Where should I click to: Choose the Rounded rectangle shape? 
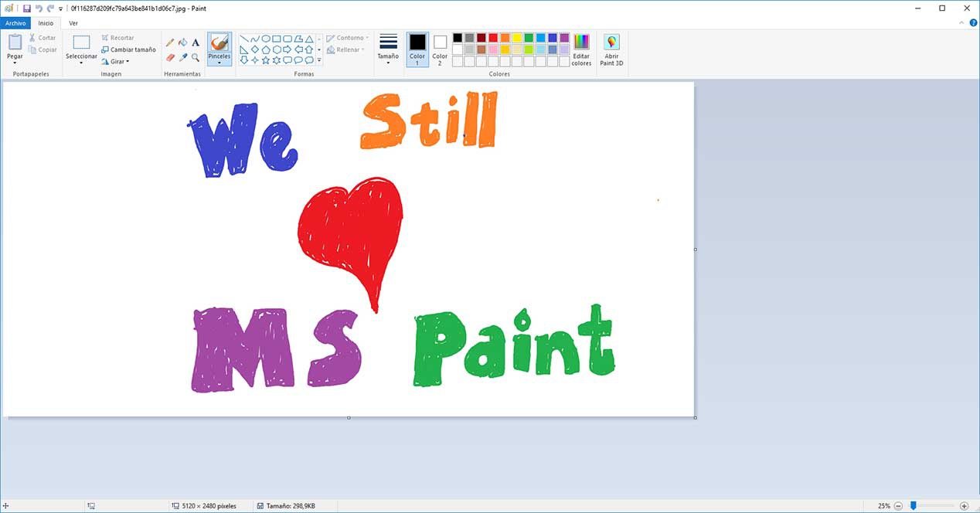pyautogui.click(x=288, y=39)
